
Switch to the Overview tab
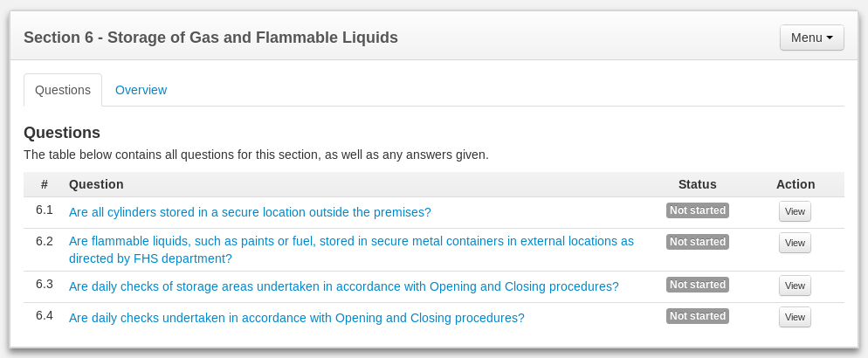tap(141, 90)
